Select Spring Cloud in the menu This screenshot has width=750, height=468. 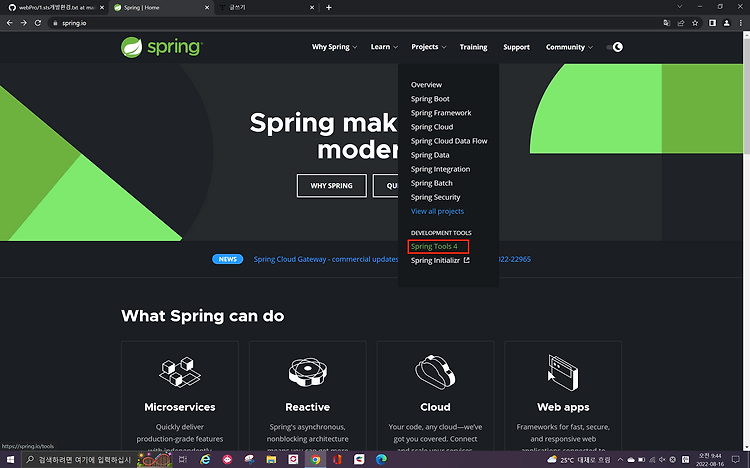(432, 127)
